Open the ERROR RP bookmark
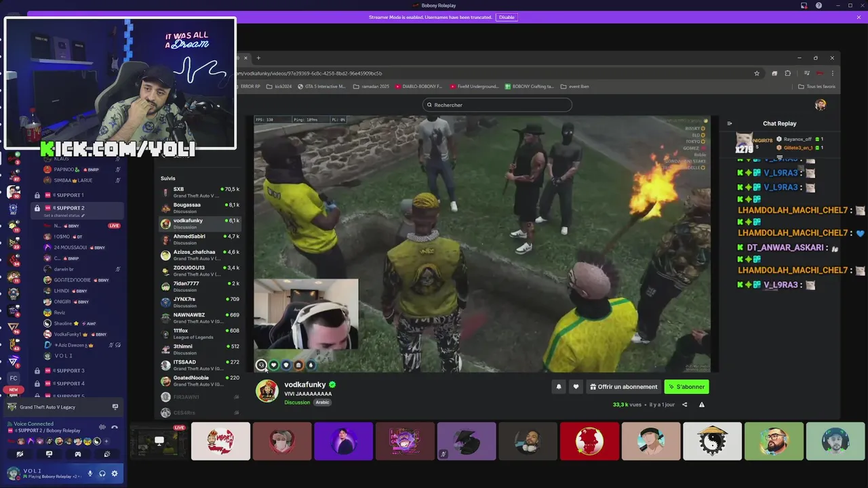 pos(248,87)
